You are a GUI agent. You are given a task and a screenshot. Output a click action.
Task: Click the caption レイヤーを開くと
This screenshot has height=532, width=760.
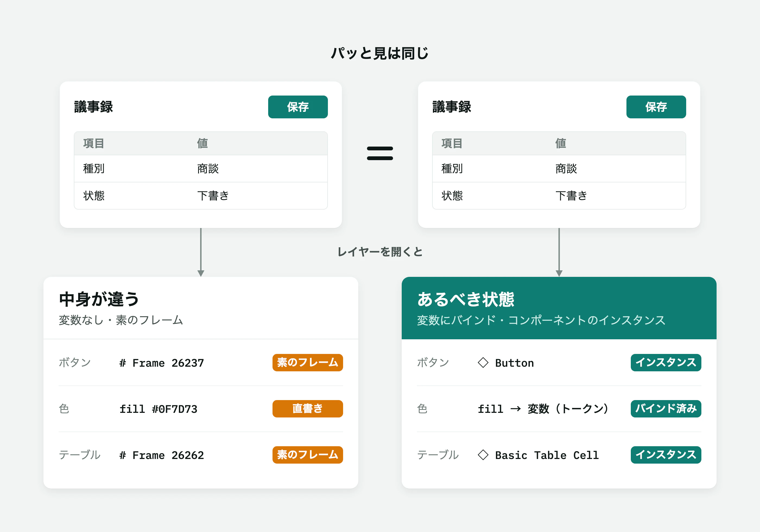point(380,252)
